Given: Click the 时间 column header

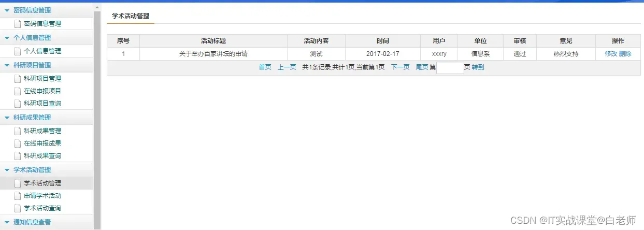Looking at the screenshot, I should coord(383,41).
